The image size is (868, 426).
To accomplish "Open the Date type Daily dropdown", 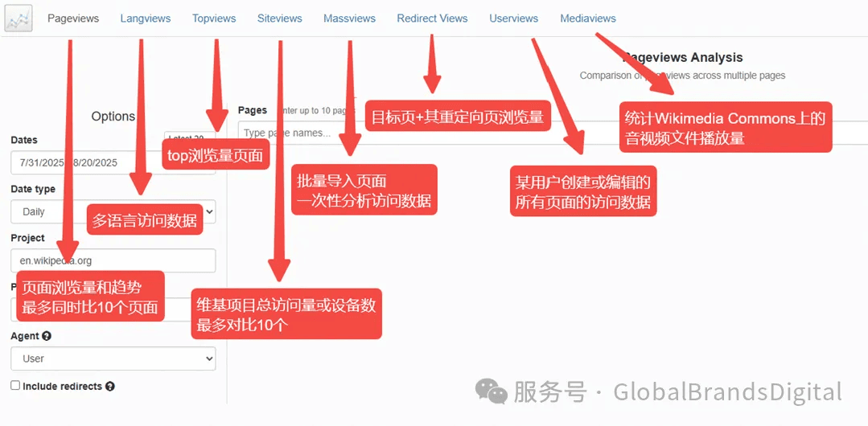I will [113, 211].
